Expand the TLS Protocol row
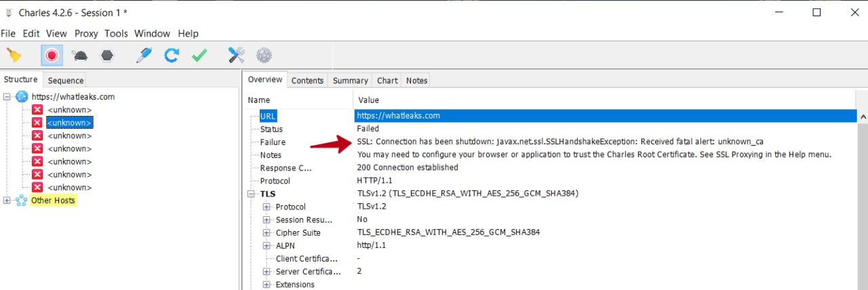 click(267, 207)
